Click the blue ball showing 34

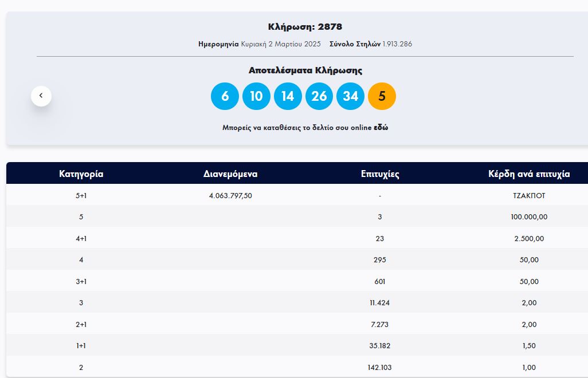point(350,96)
